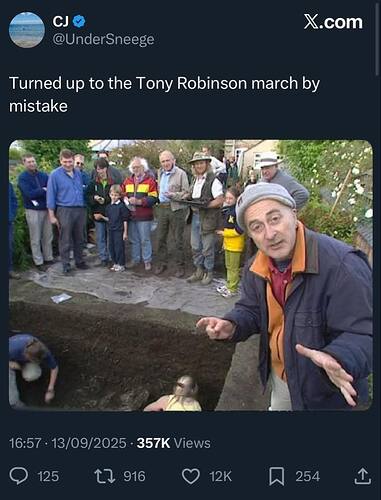Image resolution: width=381 pixels, height=500 pixels.
Task: Open CJ's round profile avatar
Action: click(27, 30)
